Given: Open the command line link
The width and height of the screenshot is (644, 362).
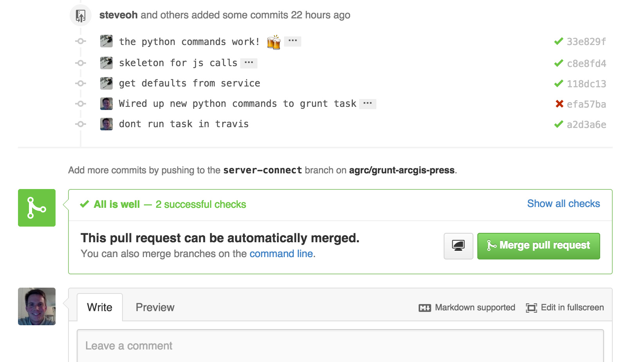Looking at the screenshot, I should point(281,254).
